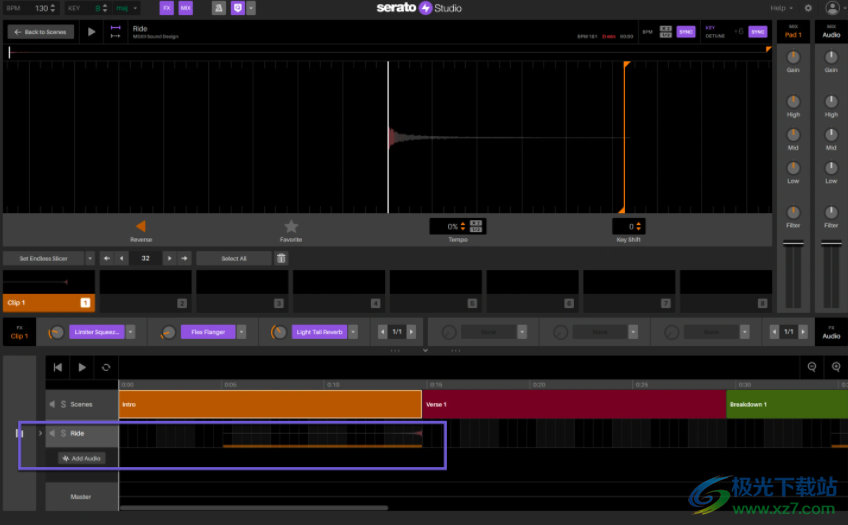Toggle the FX button in top bar
848x525 pixels.
point(167,8)
